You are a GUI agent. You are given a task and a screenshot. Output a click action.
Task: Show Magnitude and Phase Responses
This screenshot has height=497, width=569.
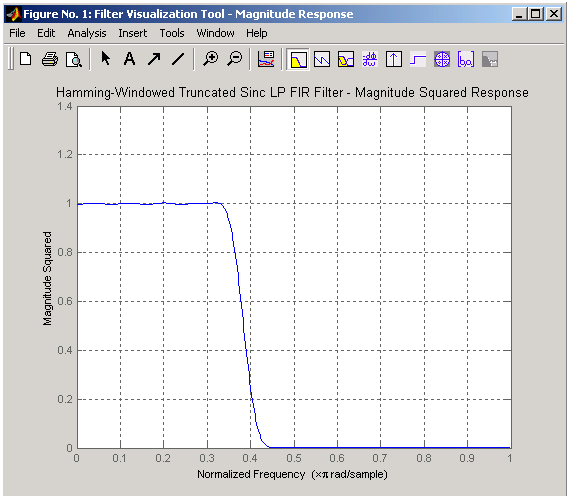[346, 59]
